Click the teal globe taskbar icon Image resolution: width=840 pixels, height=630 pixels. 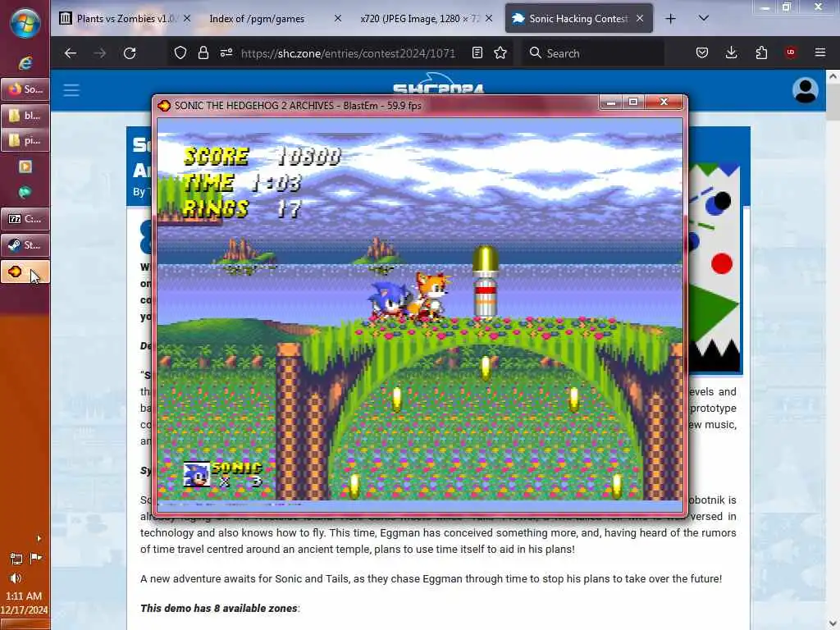(x=25, y=192)
